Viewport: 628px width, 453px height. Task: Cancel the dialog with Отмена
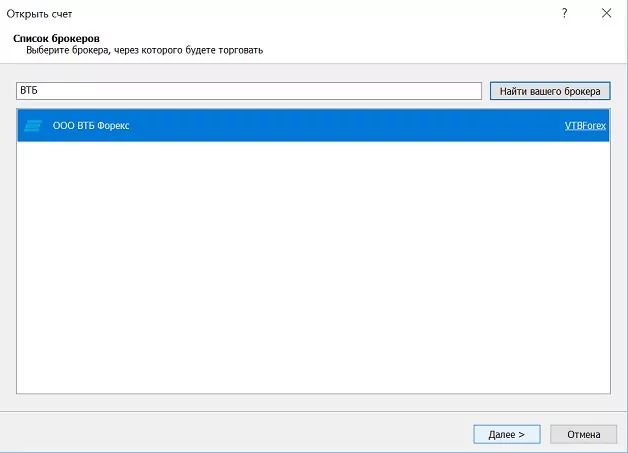[x=583, y=434]
